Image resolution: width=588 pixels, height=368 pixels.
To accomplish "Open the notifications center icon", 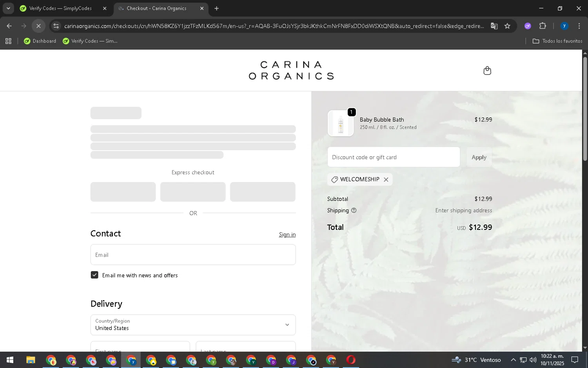I will tap(575, 360).
